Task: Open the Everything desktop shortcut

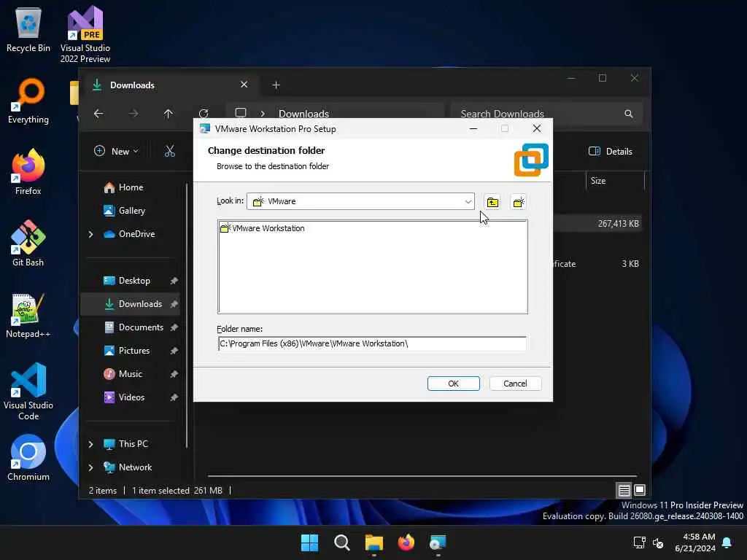Action: coord(28,101)
